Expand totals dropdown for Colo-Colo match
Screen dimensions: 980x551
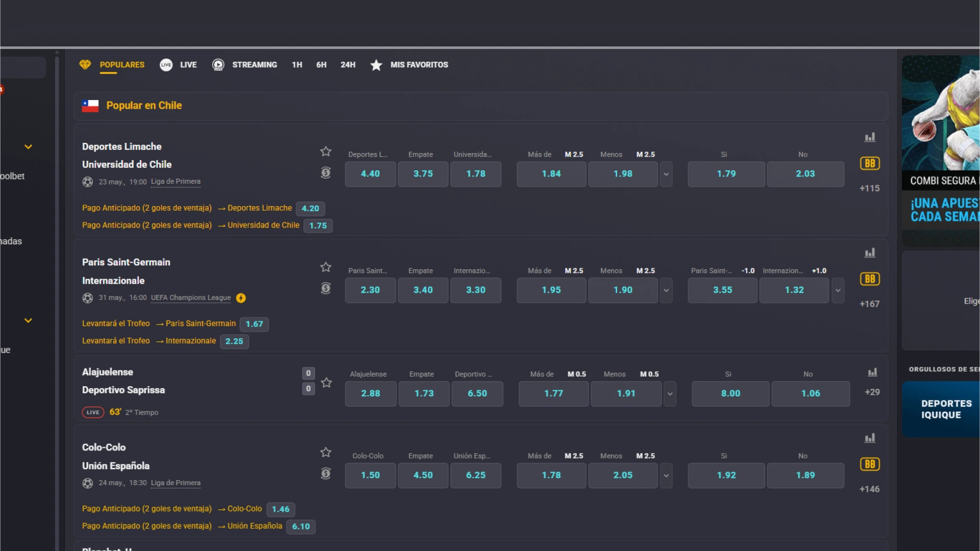666,475
